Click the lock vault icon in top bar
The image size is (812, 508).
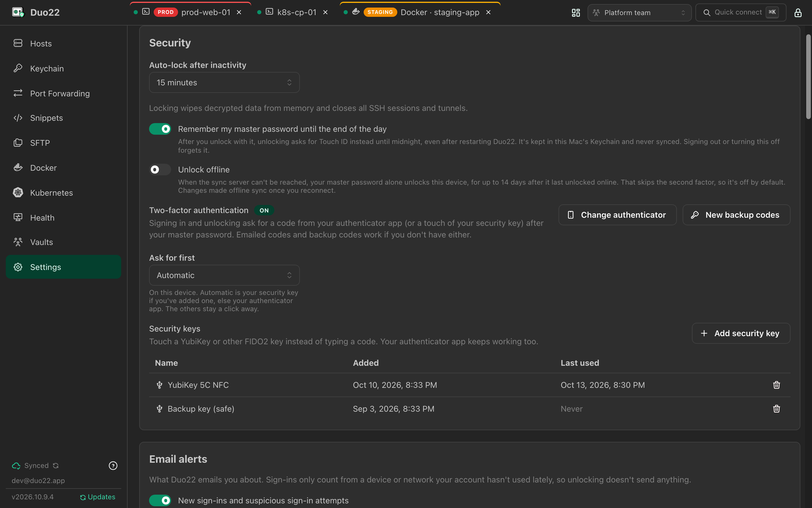pos(797,12)
